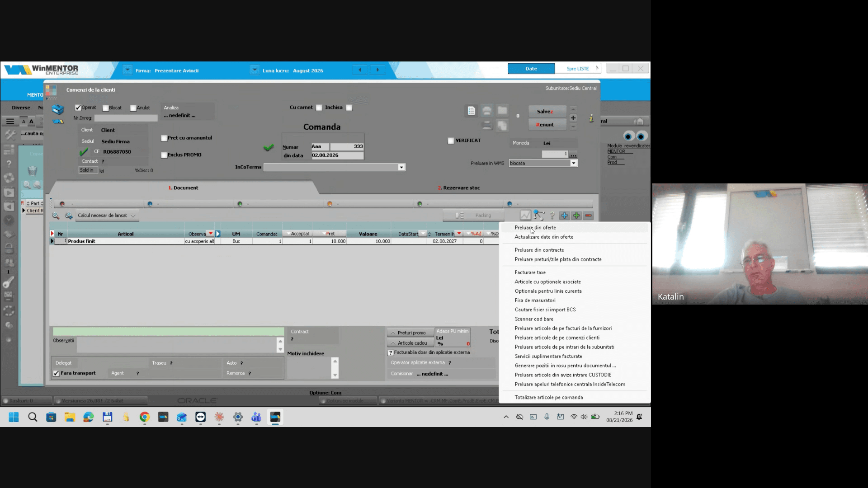This screenshot has width=868, height=488.
Task: Click the left eye icon in main window
Action: (628, 136)
